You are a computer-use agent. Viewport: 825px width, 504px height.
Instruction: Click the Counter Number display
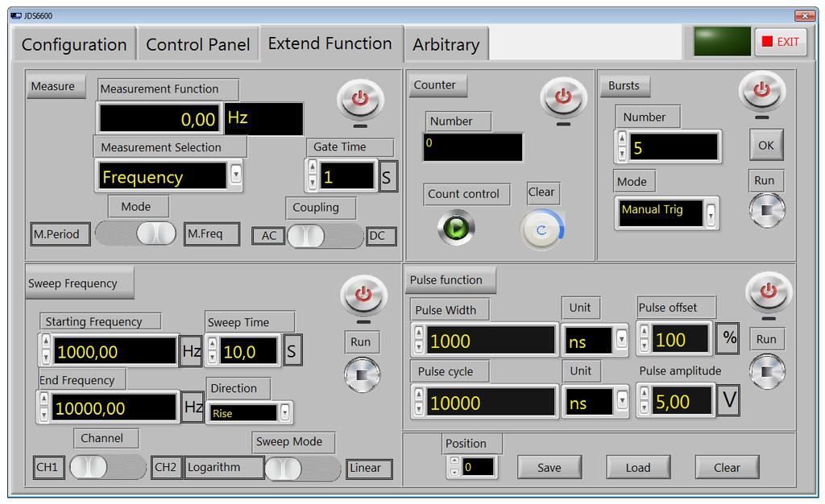473,147
